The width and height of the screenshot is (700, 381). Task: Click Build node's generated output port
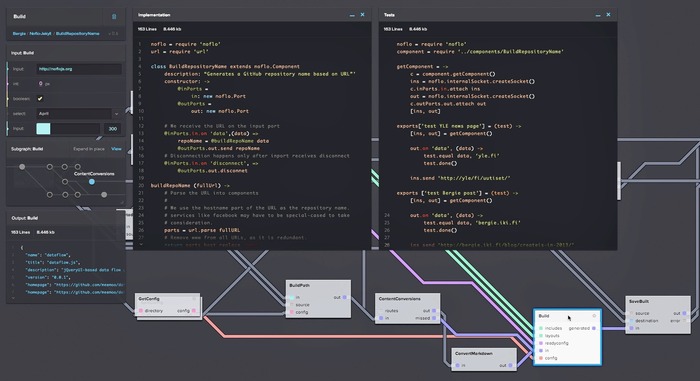click(x=594, y=328)
